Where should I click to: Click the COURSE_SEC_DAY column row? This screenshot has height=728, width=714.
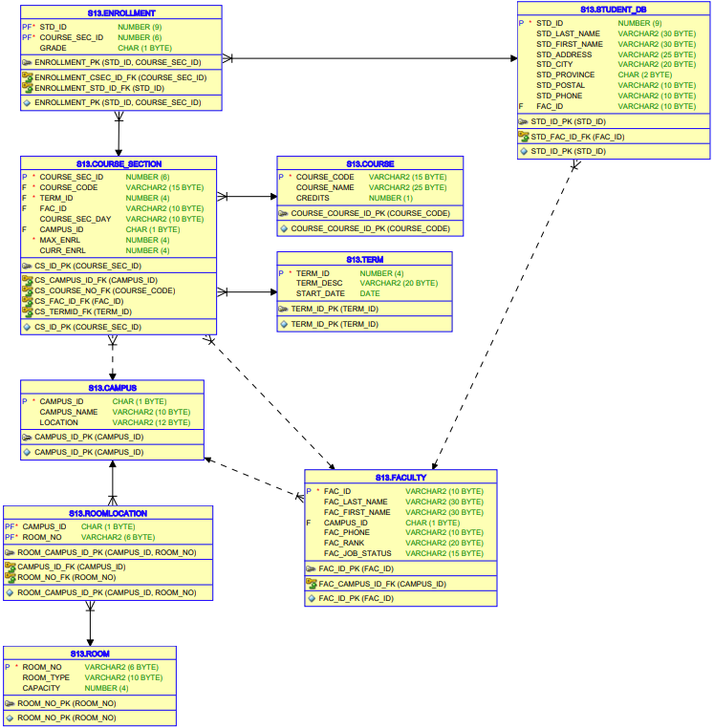click(x=119, y=219)
